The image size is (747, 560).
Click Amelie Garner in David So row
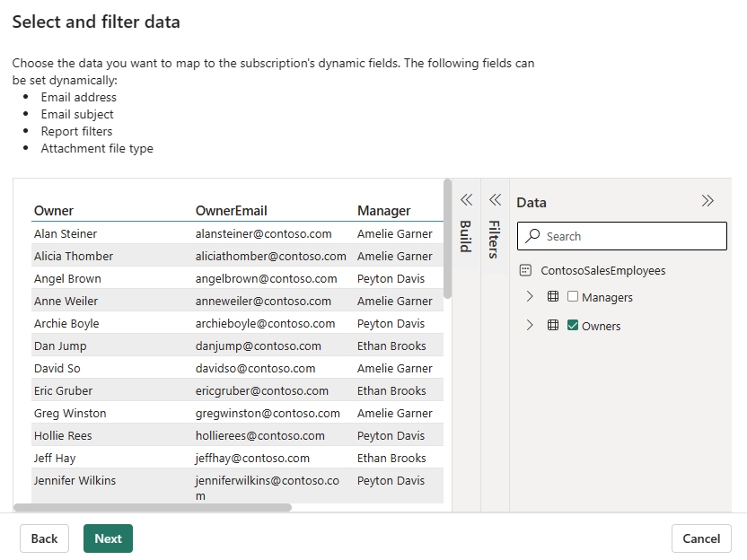pyautogui.click(x=394, y=368)
